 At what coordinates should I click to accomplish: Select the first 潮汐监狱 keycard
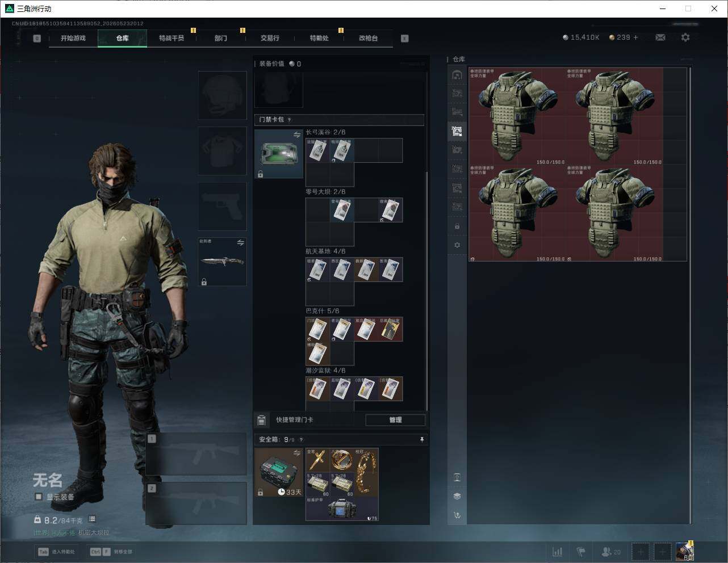(x=318, y=389)
